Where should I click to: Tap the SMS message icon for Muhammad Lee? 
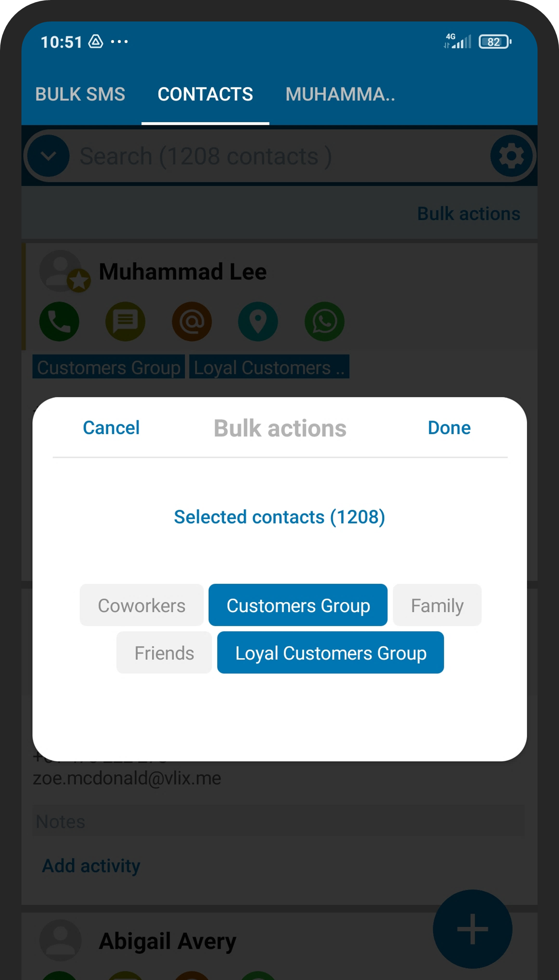[125, 321]
